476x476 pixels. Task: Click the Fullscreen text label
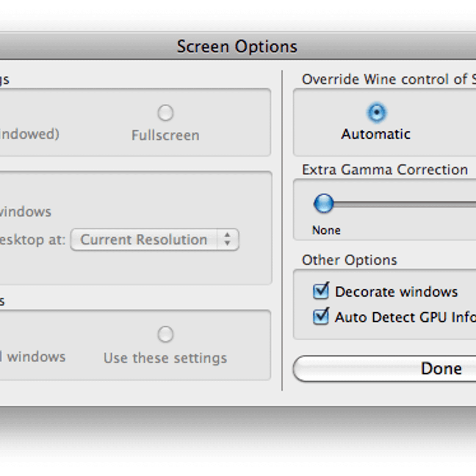tap(165, 135)
